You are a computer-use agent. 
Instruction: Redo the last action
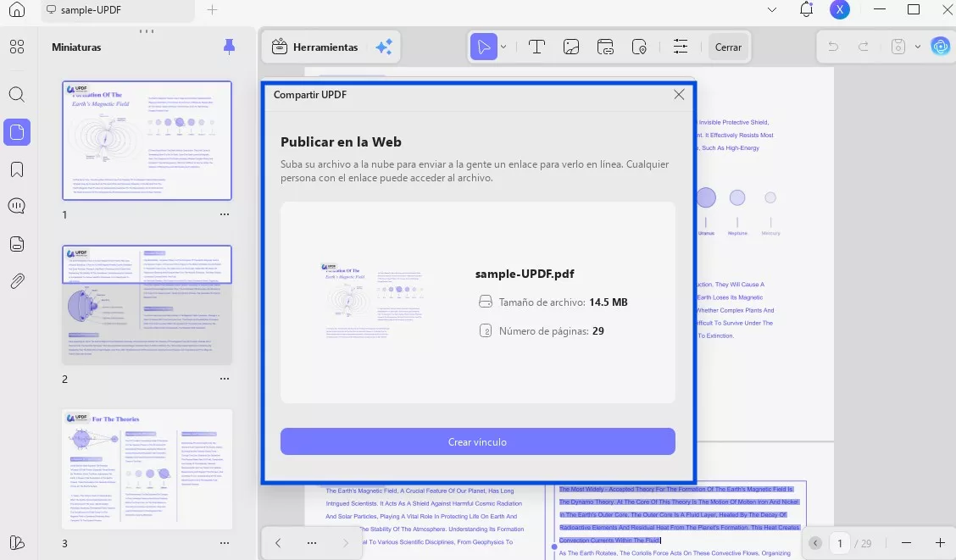pos(864,47)
